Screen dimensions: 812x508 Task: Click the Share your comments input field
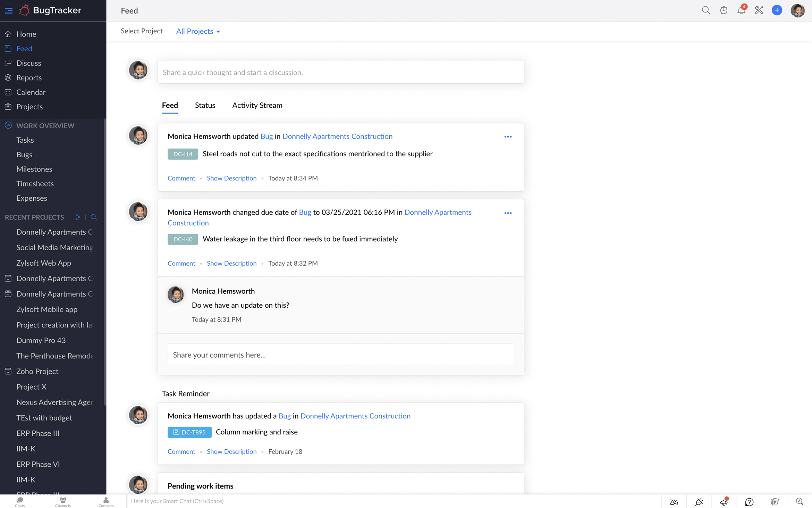(340, 355)
